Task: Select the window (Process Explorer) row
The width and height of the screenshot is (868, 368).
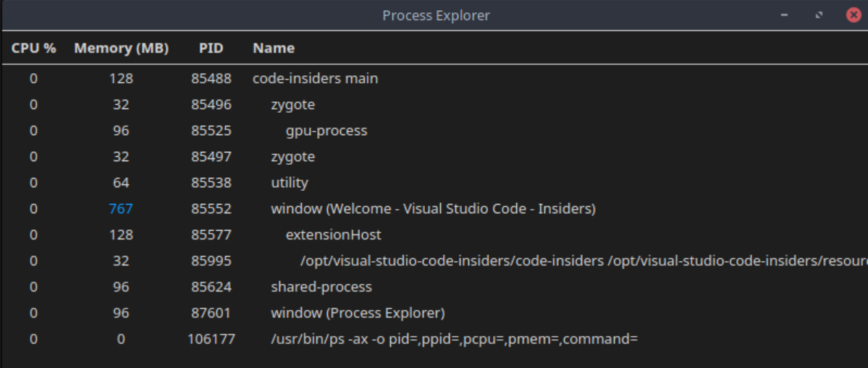Action: (x=434, y=313)
